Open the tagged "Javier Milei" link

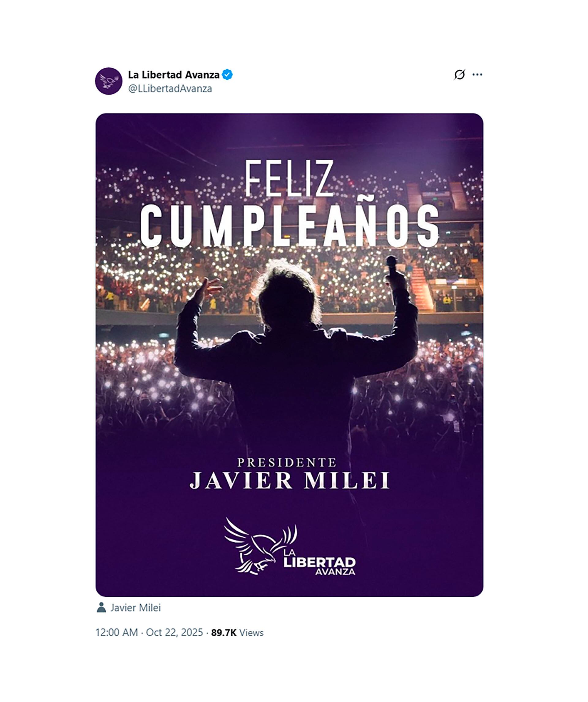(135, 608)
